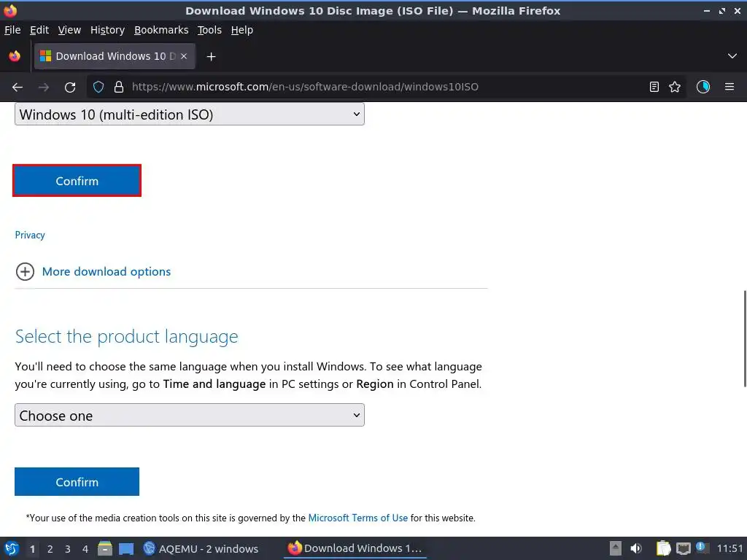Open the Firefox account circular icon
747x560 pixels.
703,87
